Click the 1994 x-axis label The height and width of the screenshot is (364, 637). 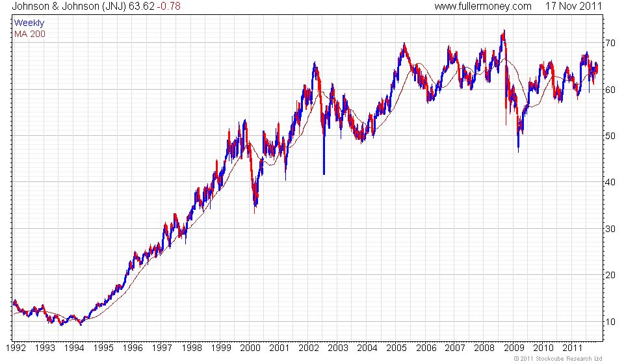tap(74, 348)
